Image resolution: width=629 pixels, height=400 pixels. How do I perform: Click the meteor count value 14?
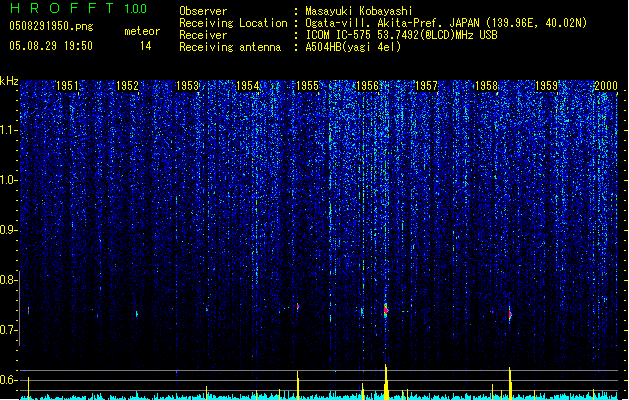click(146, 46)
